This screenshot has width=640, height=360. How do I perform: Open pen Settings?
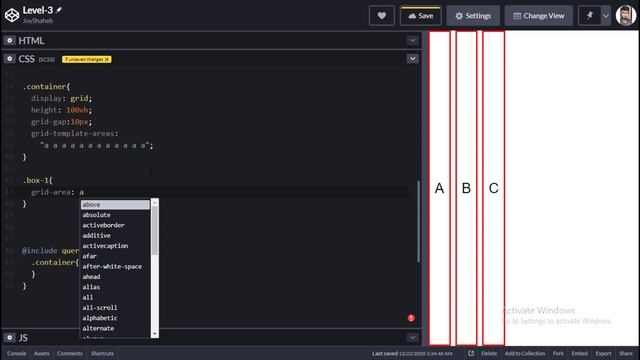(x=473, y=16)
